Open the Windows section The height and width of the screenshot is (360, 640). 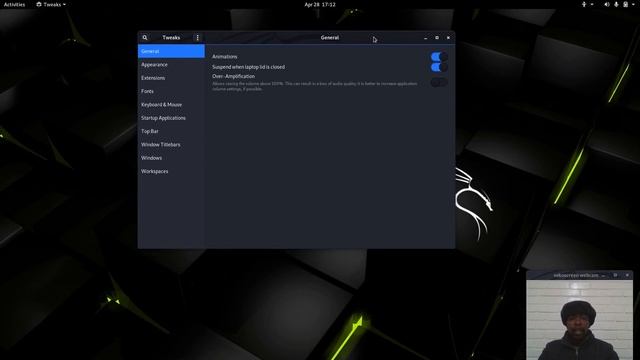[x=171, y=158]
